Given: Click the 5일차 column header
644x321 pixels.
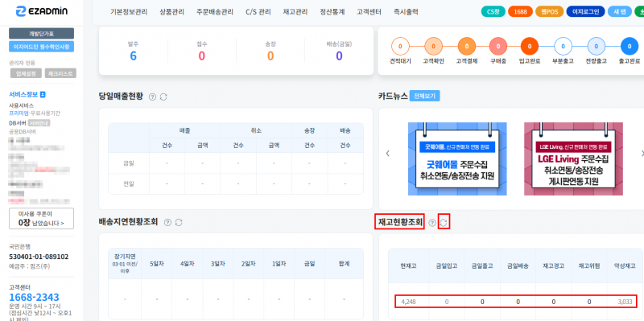Looking at the screenshot, I should pos(157,264).
